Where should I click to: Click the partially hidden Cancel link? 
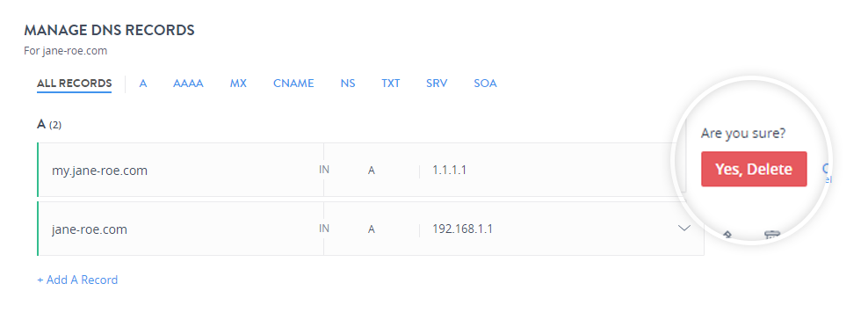click(x=827, y=172)
